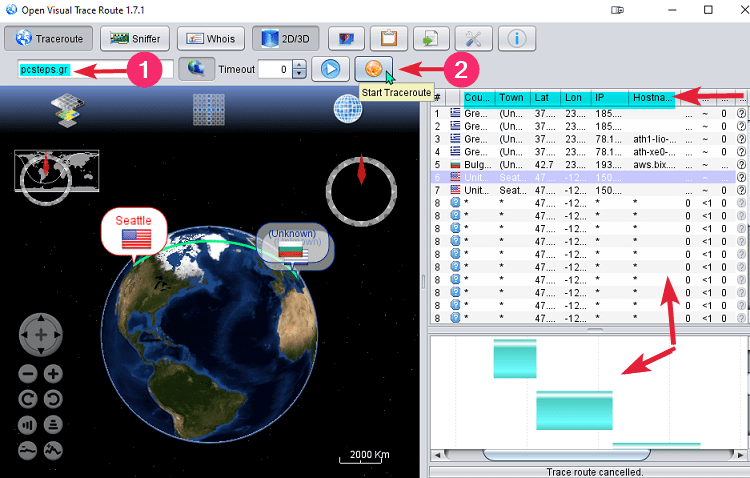The width and height of the screenshot is (750, 478).
Task: Open settings with the wrench icon
Action: click(x=474, y=39)
